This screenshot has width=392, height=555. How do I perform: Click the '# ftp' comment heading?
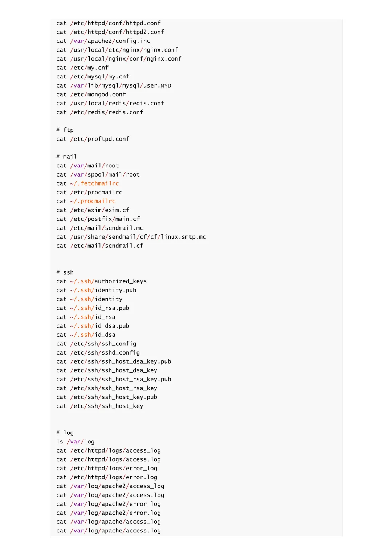[x=65, y=130]
